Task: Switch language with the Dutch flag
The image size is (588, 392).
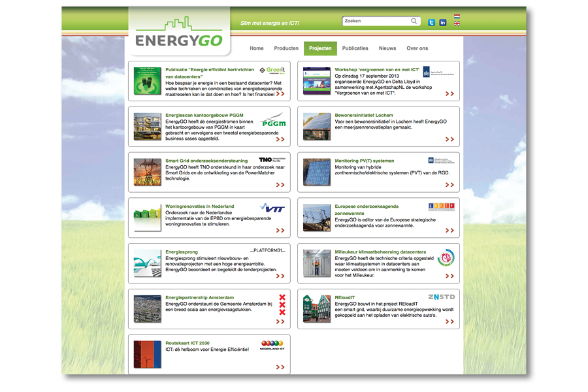Action: coord(457,17)
